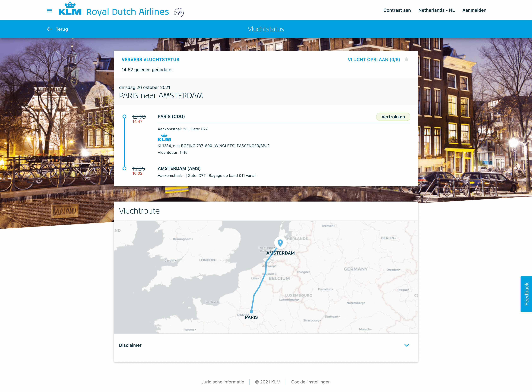
Task: Click the Disclaimer heading
Action: 130,345
